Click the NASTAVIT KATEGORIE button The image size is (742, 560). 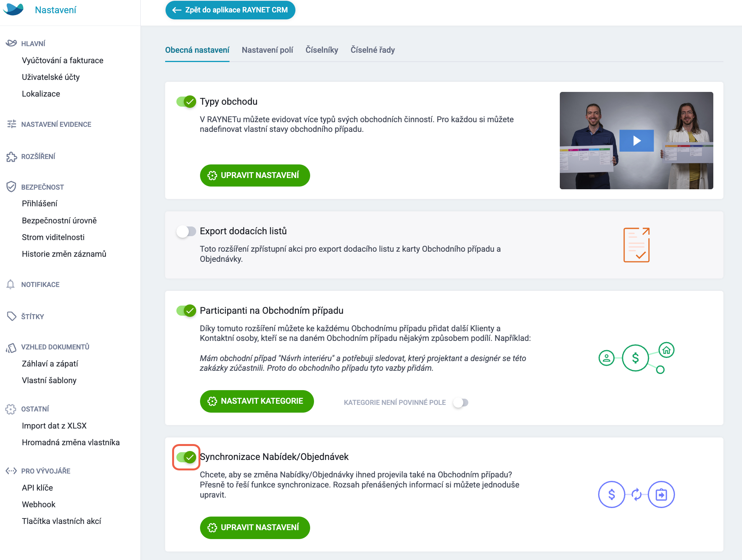point(257,401)
